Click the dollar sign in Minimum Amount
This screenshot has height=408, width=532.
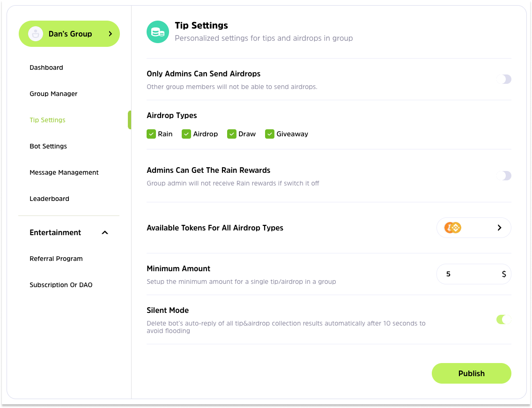[503, 274]
